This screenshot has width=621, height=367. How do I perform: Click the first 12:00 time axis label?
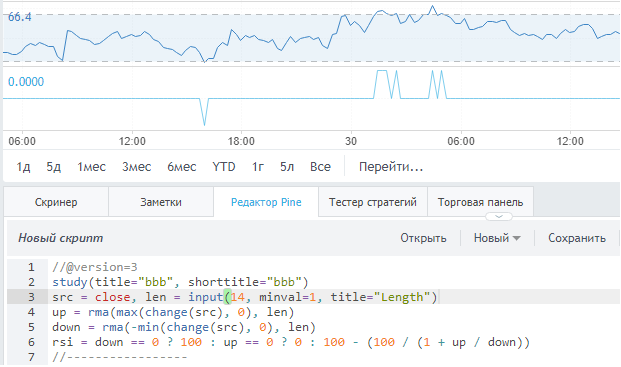132,141
